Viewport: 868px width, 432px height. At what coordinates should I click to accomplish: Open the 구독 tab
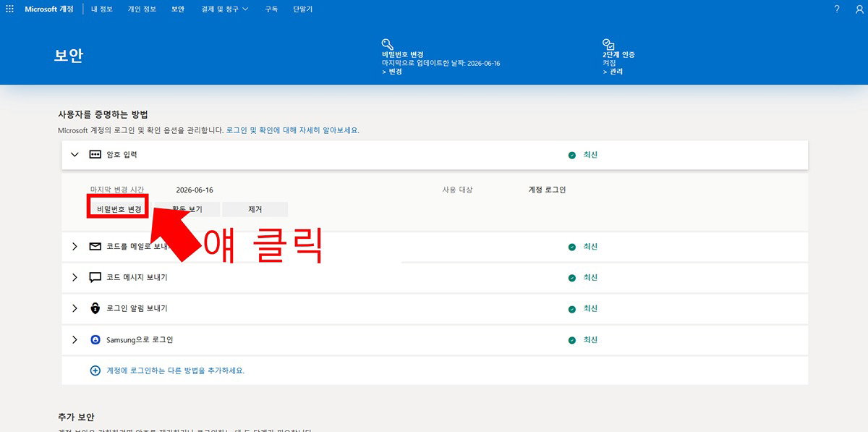click(271, 9)
